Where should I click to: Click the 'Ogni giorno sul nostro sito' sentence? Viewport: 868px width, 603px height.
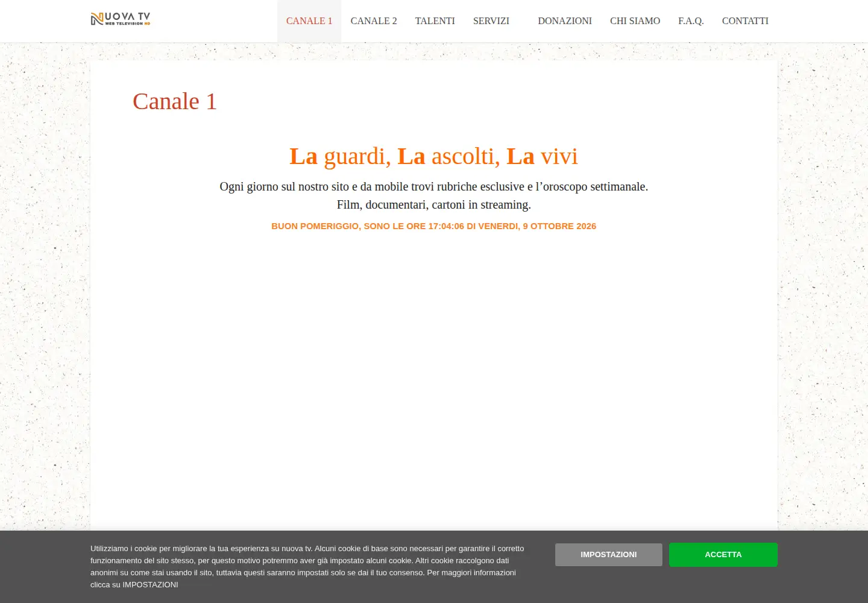434,186
